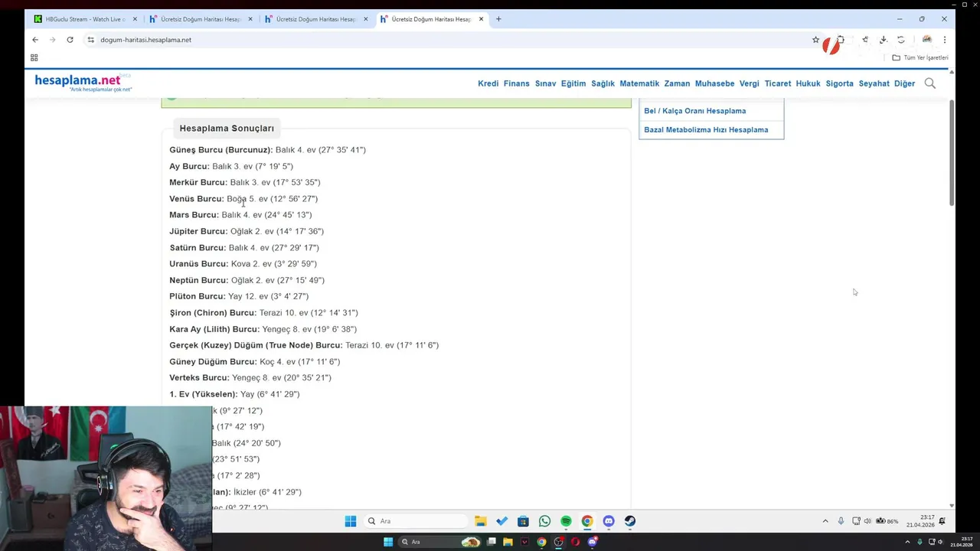The image size is (980, 551).
Task: Open notification bell on white taskbar
Action: [x=942, y=521]
